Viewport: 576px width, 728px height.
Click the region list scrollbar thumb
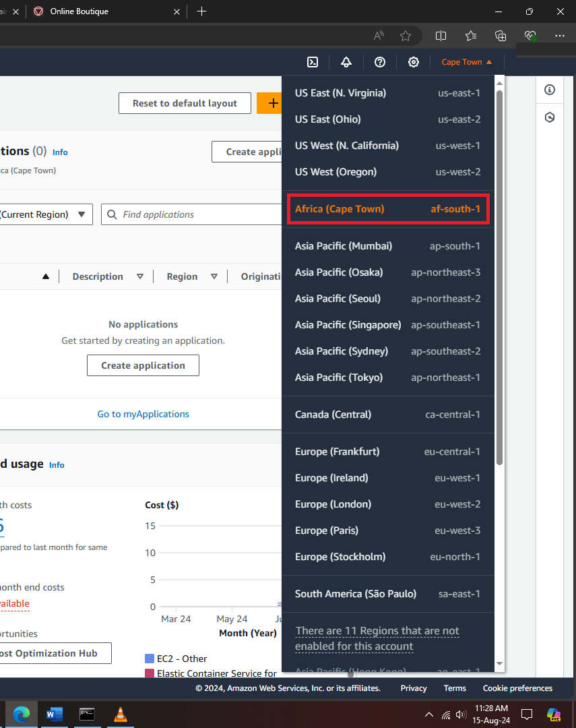tap(499, 277)
